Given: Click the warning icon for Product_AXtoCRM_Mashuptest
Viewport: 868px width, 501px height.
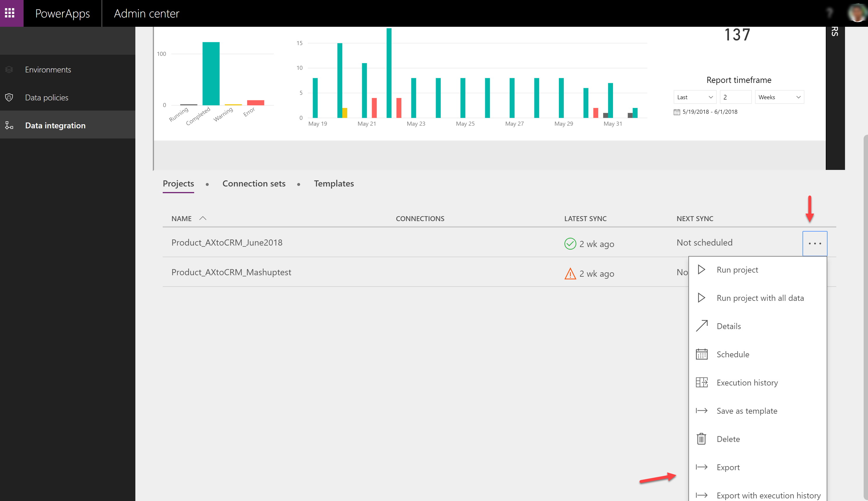Looking at the screenshot, I should (570, 273).
